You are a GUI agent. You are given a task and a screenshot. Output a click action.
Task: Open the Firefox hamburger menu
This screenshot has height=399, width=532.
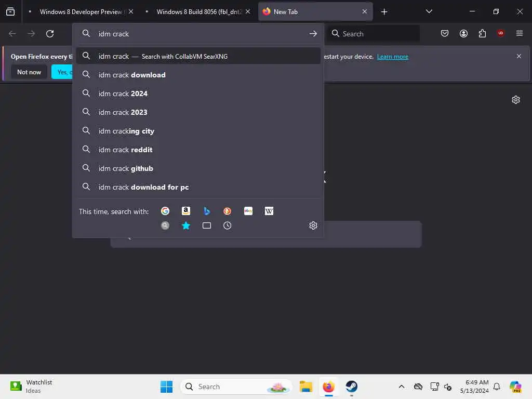point(519,33)
